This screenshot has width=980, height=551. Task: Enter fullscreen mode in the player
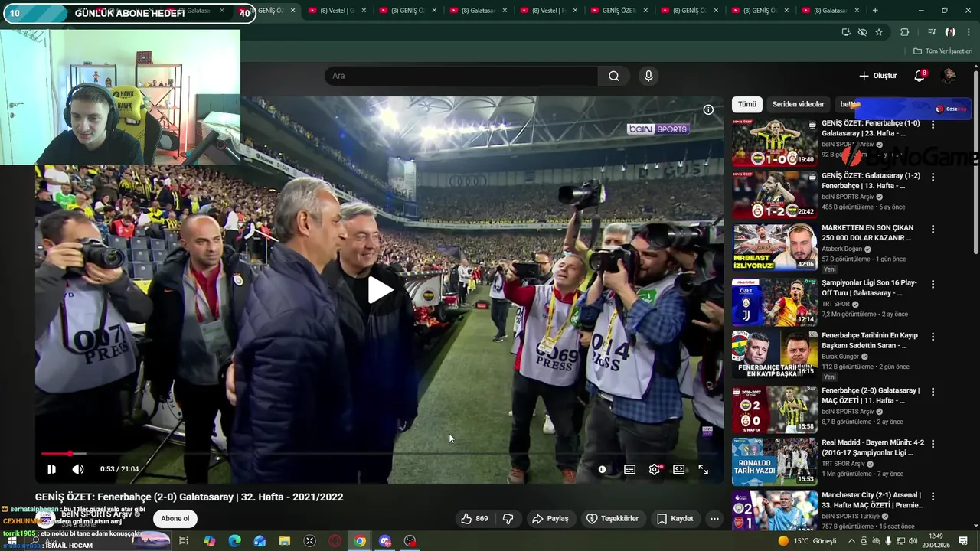click(x=703, y=469)
